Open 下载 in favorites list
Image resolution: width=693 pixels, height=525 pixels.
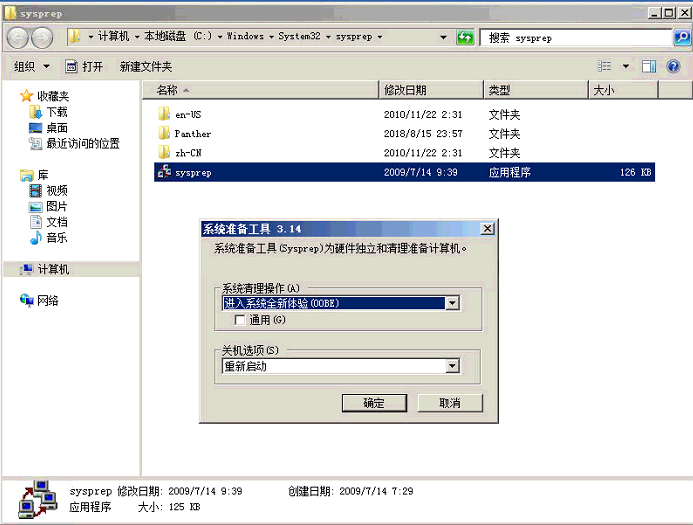(x=57, y=112)
